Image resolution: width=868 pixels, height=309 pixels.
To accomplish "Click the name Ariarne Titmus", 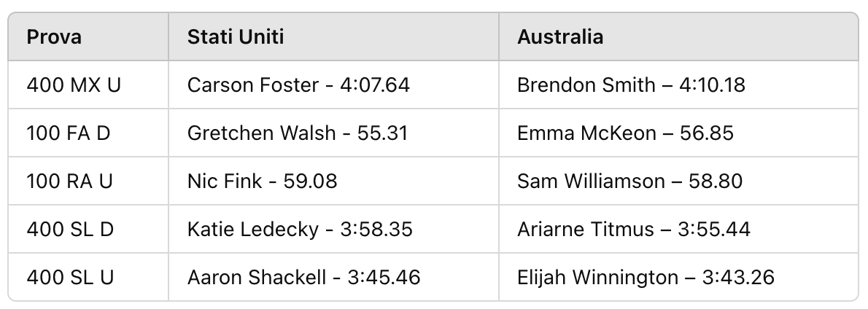I will tap(586, 229).
